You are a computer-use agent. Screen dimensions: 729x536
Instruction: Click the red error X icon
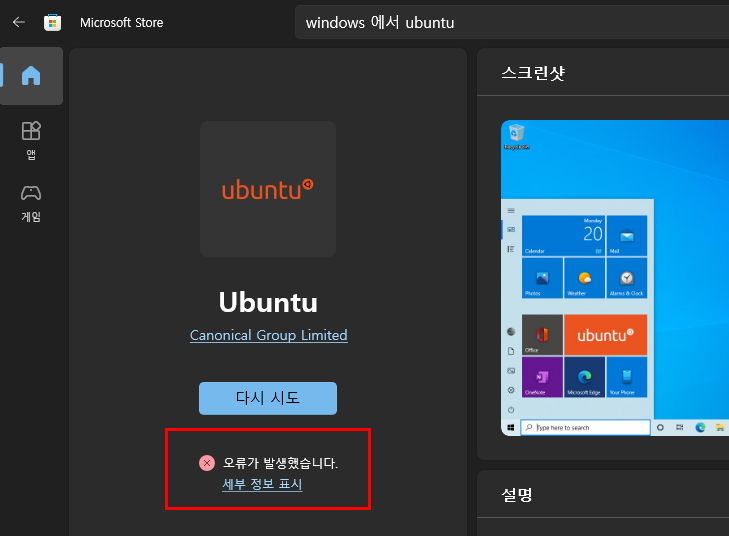[x=207, y=463]
